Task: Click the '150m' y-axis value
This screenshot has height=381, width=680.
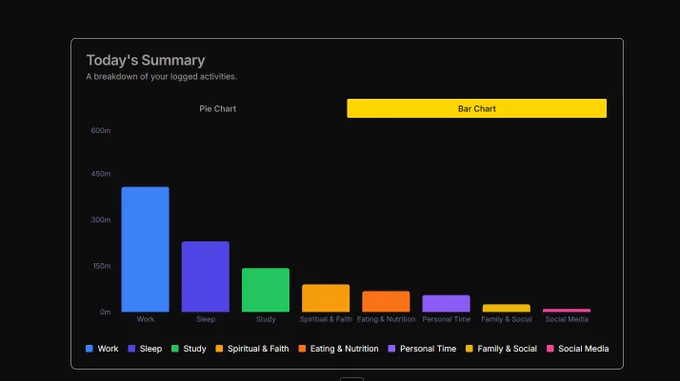Action: [x=101, y=266]
